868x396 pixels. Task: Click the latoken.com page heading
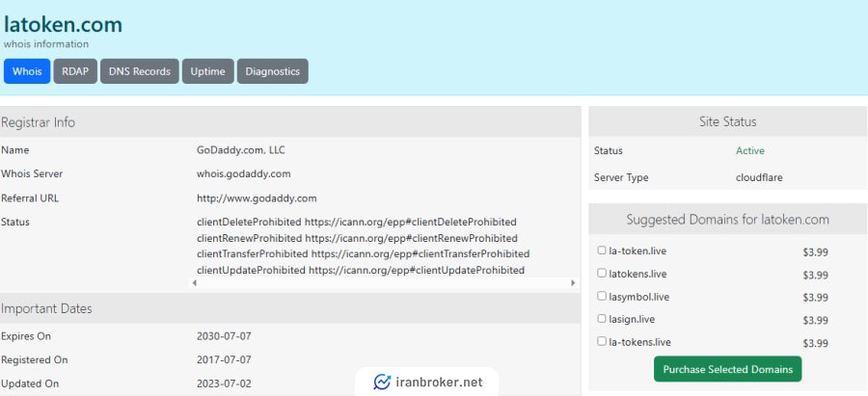(x=63, y=25)
